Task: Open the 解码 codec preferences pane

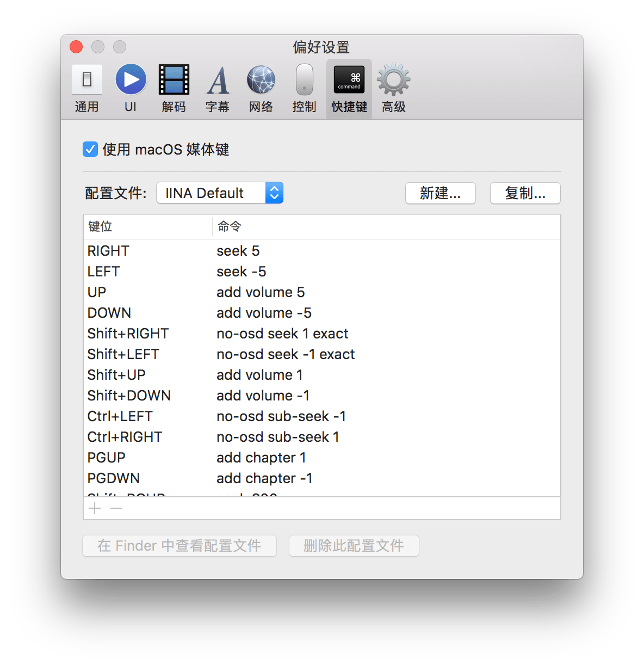Action: 174,89
